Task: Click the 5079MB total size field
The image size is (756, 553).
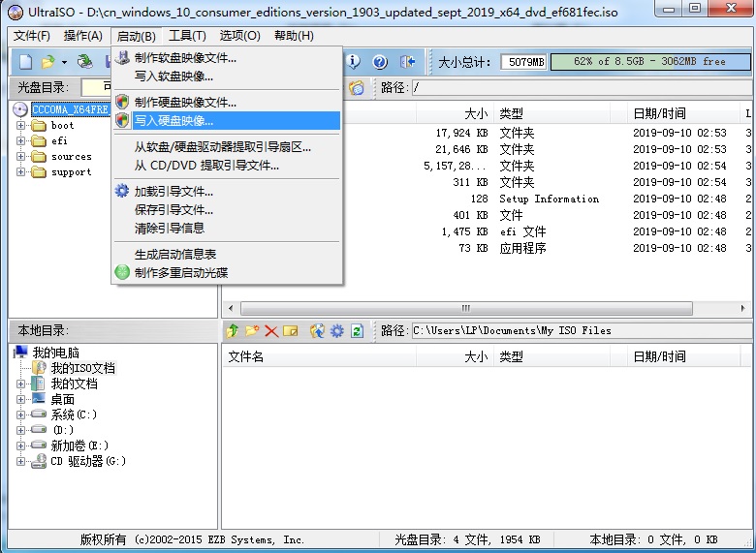Action: tap(523, 62)
